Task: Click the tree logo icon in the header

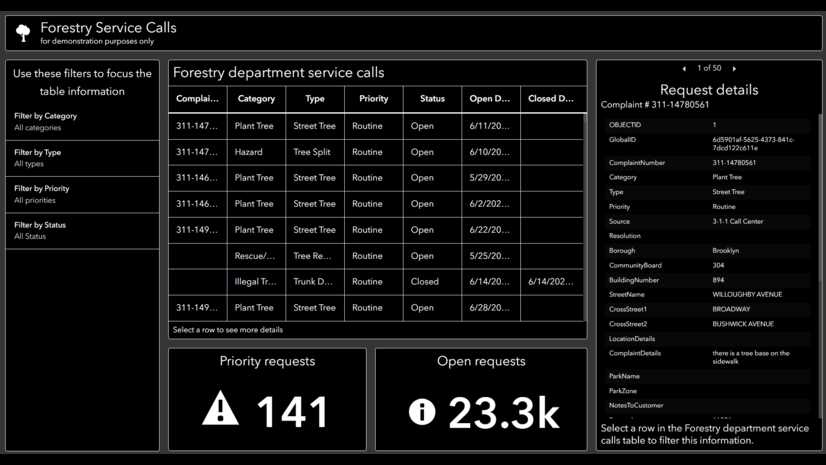Action: [23, 33]
